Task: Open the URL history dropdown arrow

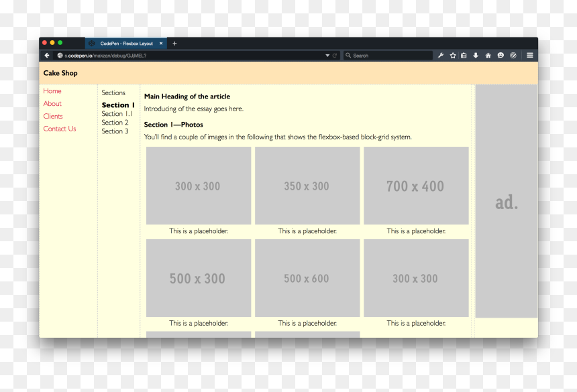Action: point(327,56)
